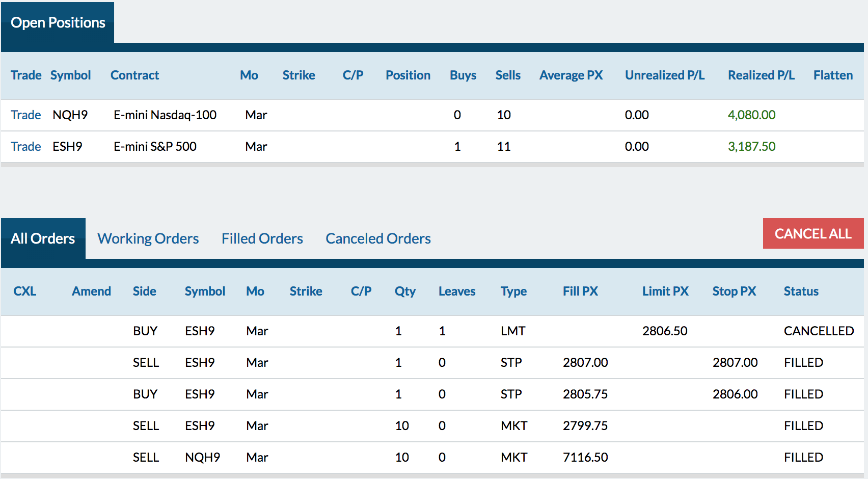Select the cancelled ESH9 BUY LMT order row
The width and height of the screenshot is (868, 479).
tap(432, 331)
